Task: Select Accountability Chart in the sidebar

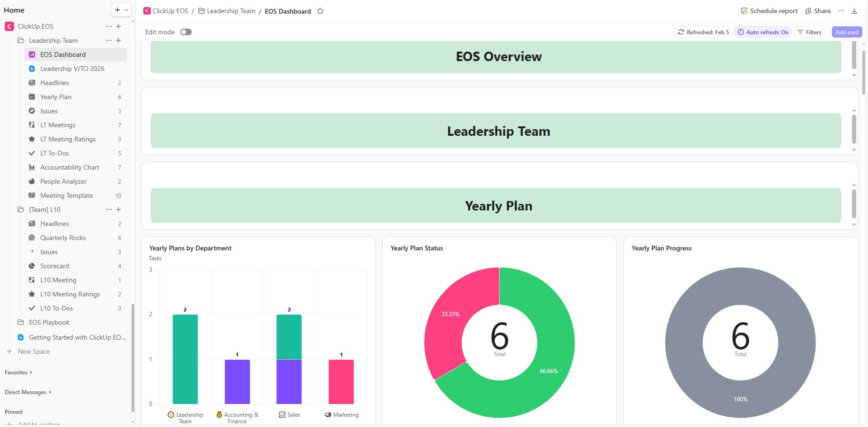Action: click(x=70, y=167)
